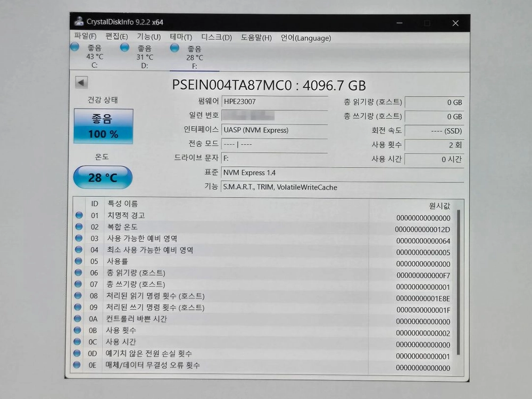
Task: Click the interface field UASP (NVM Express)
Action: [x=275, y=130]
